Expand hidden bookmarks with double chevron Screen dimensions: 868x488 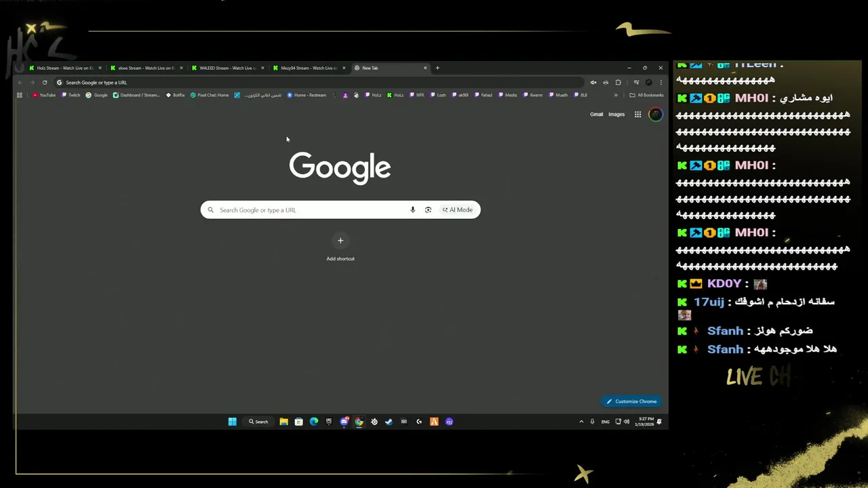point(616,95)
